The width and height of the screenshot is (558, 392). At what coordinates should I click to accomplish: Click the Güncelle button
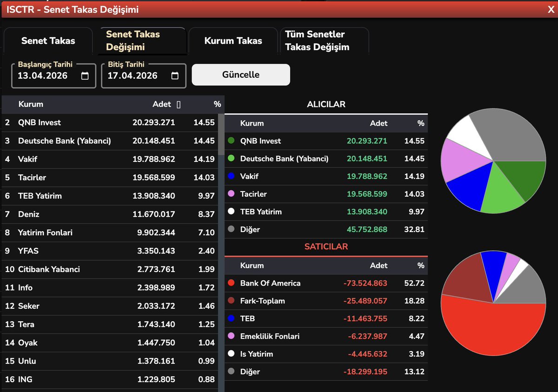click(241, 75)
